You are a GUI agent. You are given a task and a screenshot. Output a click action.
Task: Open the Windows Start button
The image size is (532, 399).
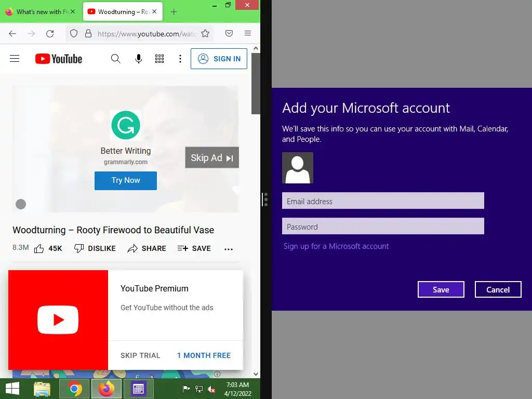click(12, 389)
